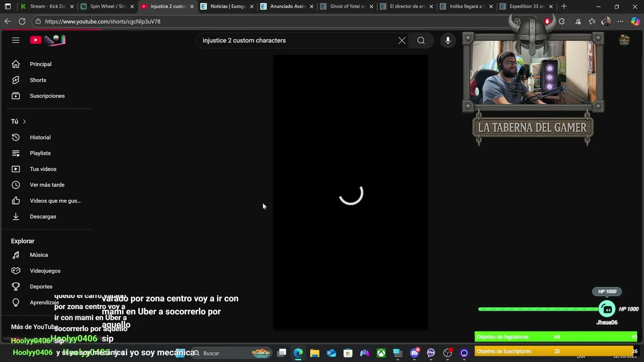The image size is (644, 362).
Task: Start voice search with the microphone icon
Action: pyautogui.click(x=448, y=40)
